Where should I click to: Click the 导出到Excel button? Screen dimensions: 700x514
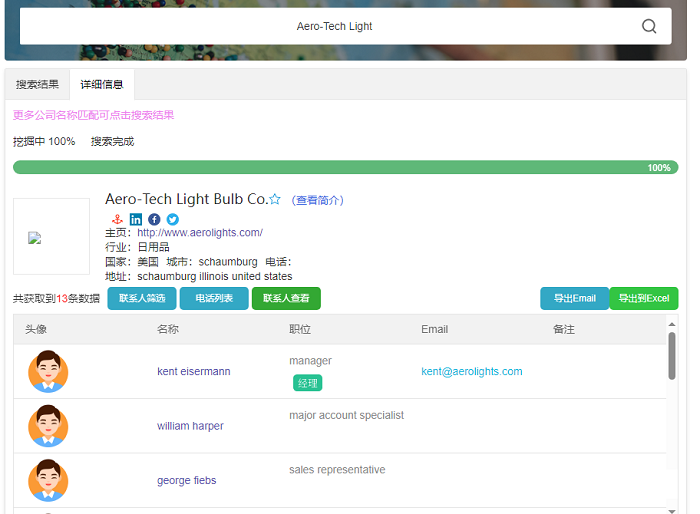coord(644,298)
